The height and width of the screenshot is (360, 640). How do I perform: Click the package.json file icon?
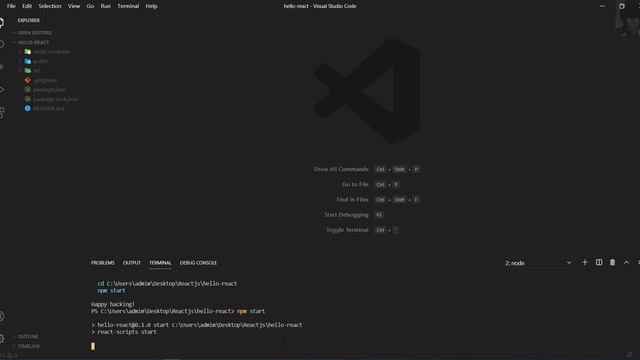click(28, 89)
